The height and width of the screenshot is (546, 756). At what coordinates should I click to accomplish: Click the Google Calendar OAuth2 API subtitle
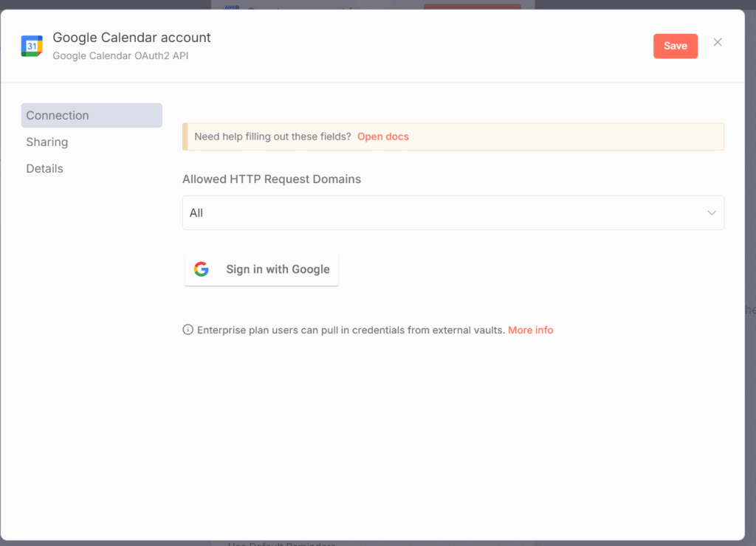tap(120, 56)
